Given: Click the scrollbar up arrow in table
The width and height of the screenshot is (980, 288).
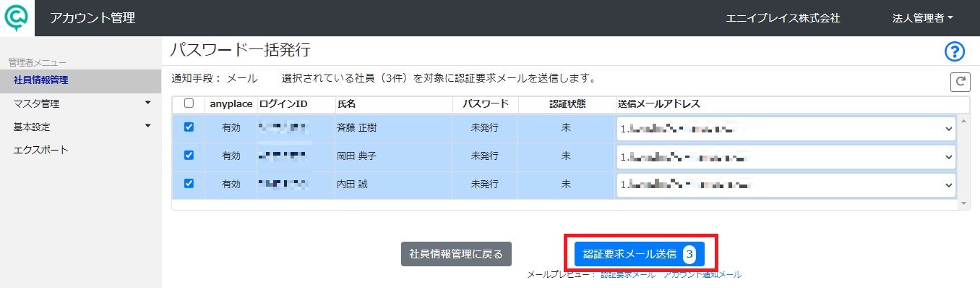Looking at the screenshot, I should 963,120.
